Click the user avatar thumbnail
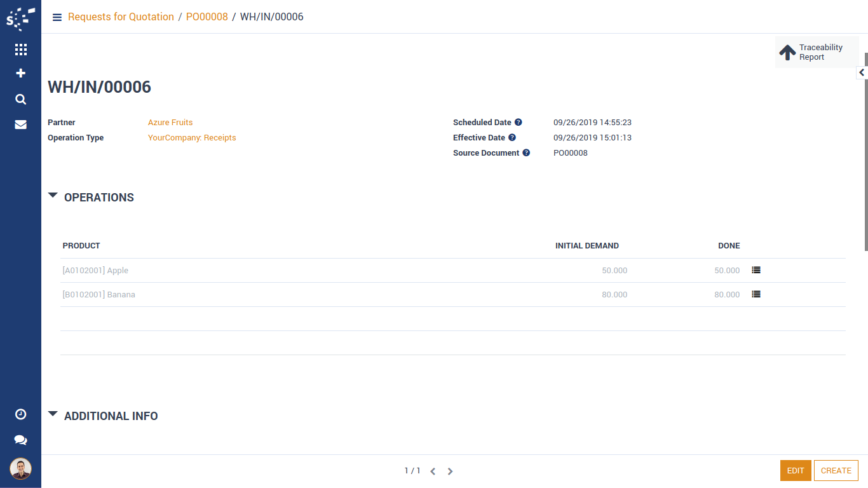 20,469
